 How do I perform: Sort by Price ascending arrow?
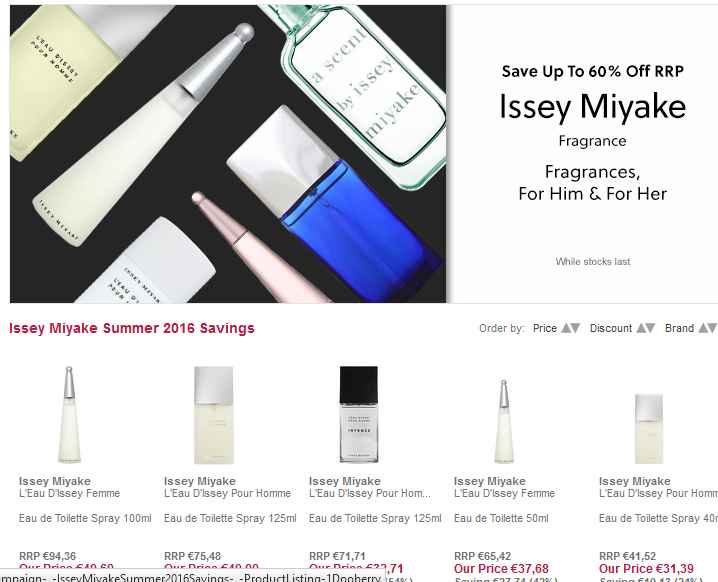pyautogui.click(x=566, y=328)
